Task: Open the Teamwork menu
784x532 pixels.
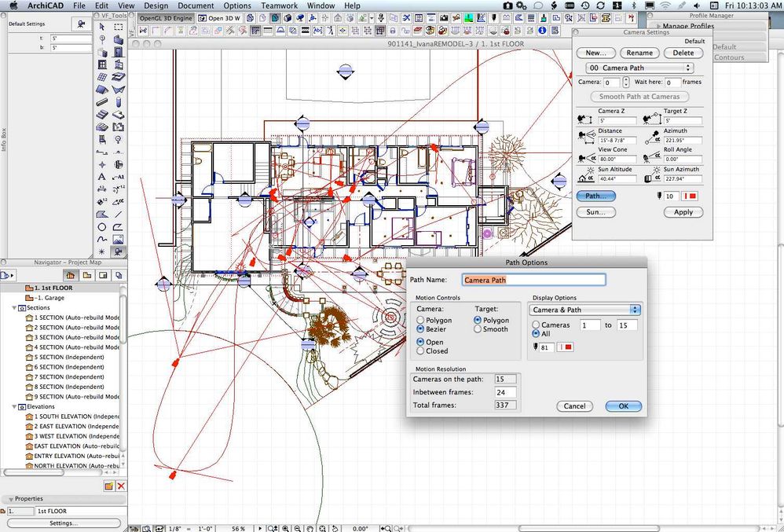Action: click(x=279, y=6)
